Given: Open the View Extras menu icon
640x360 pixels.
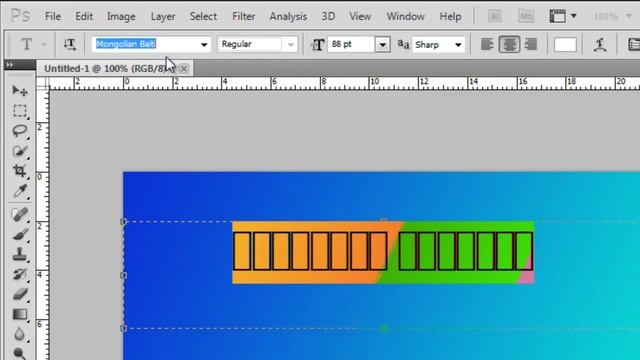Looking at the screenshot, I should (562, 16).
